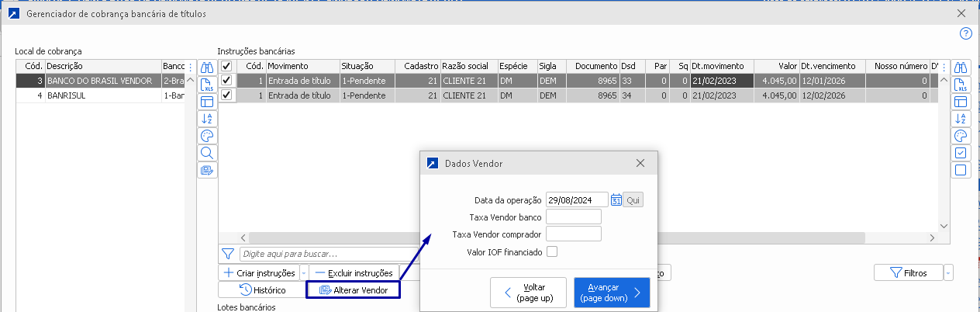Sort by the Situação column header
This screenshot has width=980, height=312.
[367, 67]
